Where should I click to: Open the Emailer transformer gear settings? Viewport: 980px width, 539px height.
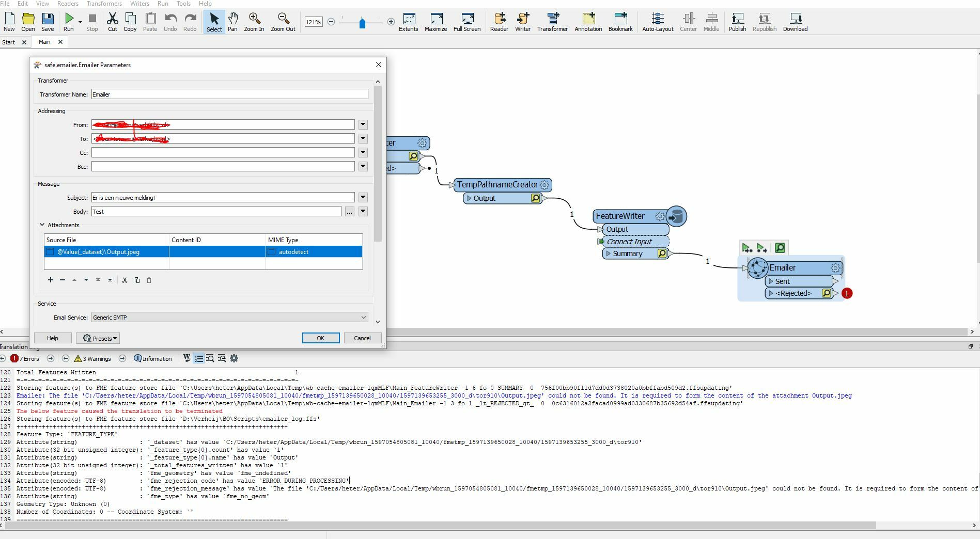coord(835,268)
